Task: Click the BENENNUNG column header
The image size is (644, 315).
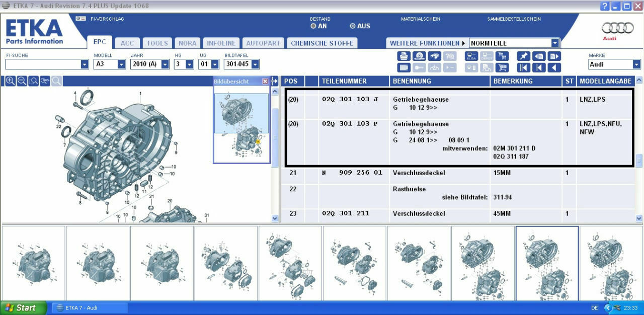Action: click(440, 81)
